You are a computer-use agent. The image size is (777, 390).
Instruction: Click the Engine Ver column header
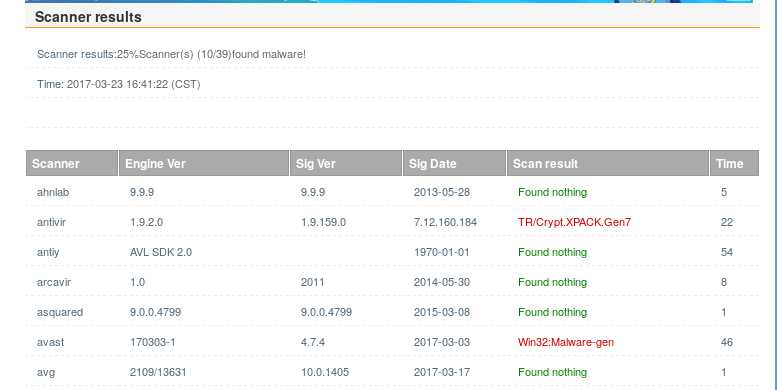pos(204,164)
